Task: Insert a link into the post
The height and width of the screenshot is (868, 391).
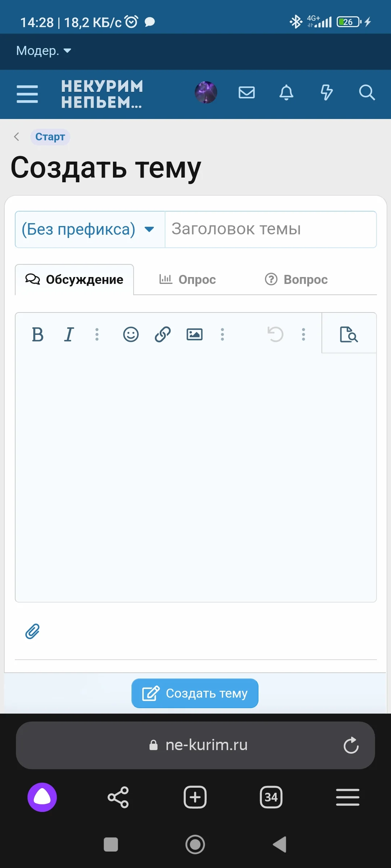Action: pos(162,335)
